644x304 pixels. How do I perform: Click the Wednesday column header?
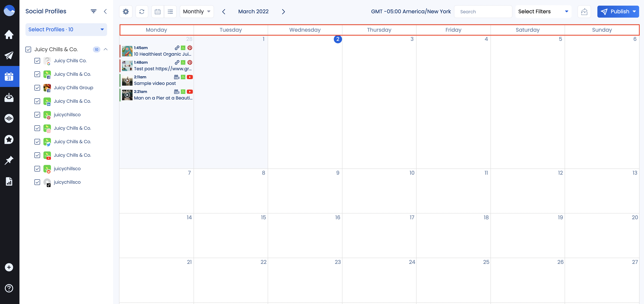coord(305,30)
